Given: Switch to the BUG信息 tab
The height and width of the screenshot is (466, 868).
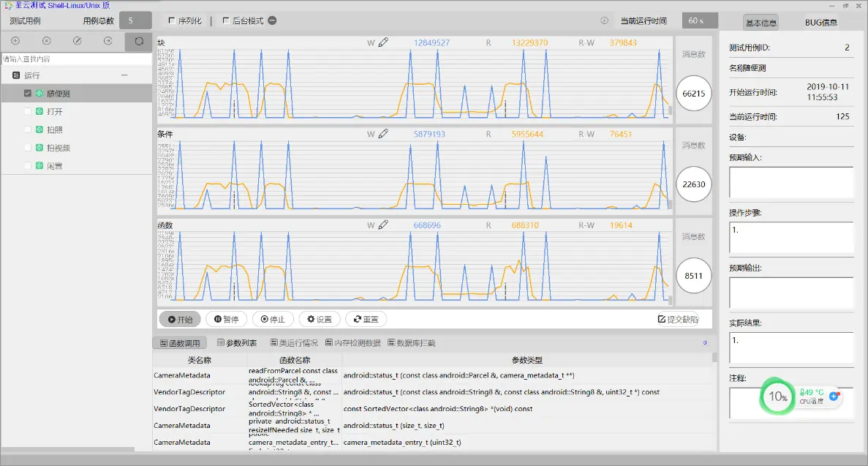Looking at the screenshot, I should pyautogui.click(x=821, y=23).
